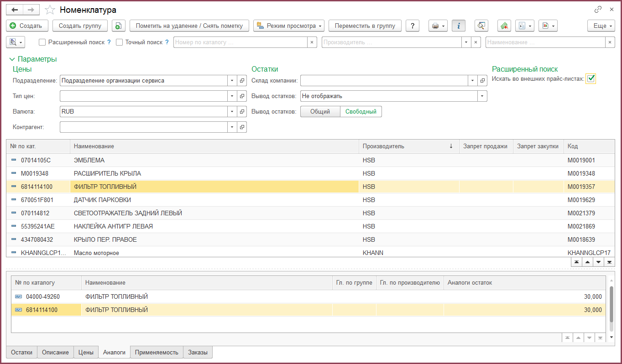Expand the Контрагент dropdown list
The height and width of the screenshot is (364, 622).
232,127
